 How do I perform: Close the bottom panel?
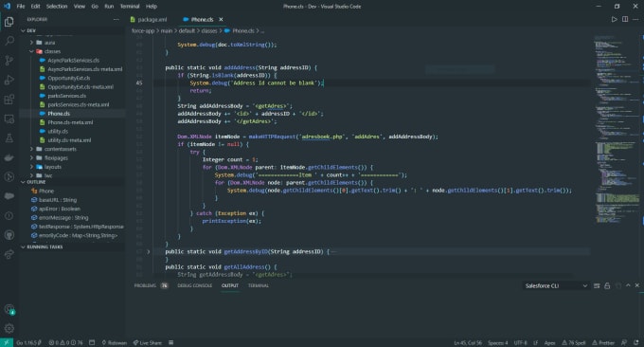point(637,285)
